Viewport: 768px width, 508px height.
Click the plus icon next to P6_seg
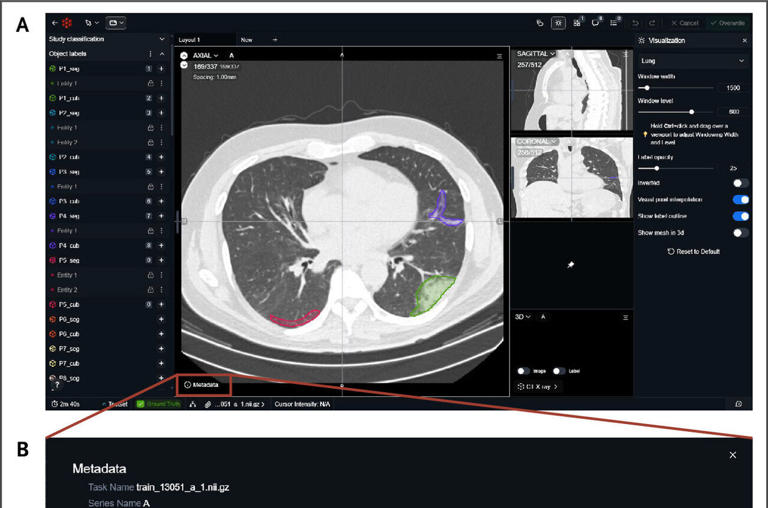tap(161, 319)
